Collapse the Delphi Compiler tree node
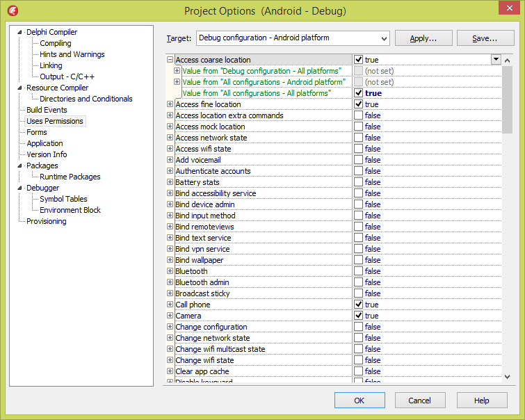This screenshot has height=420, width=525. pyautogui.click(x=19, y=32)
